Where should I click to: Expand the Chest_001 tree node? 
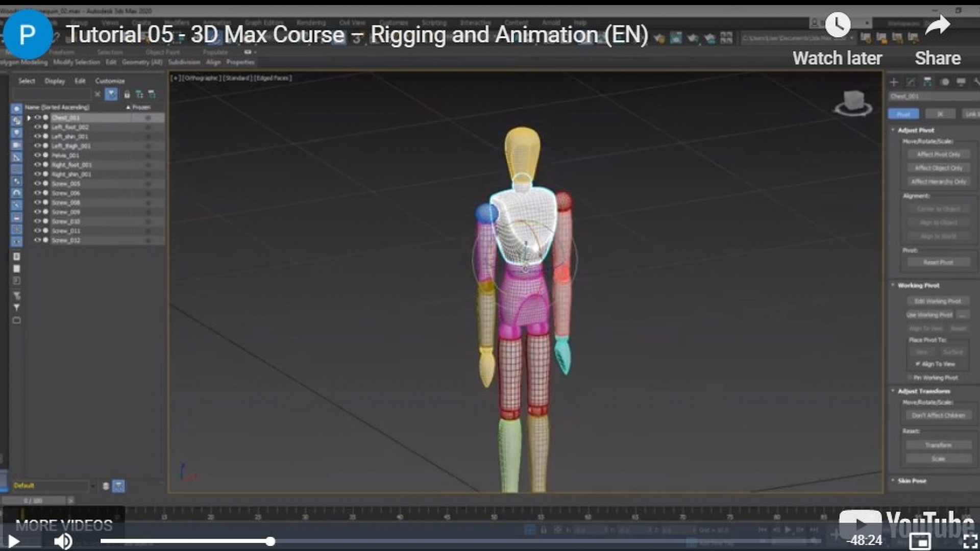(29, 118)
